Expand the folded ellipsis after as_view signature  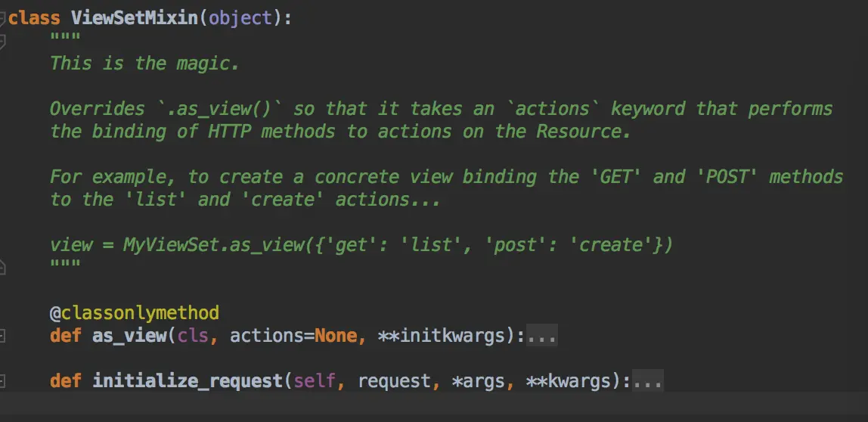pyautogui.click(x=541, y=336)
